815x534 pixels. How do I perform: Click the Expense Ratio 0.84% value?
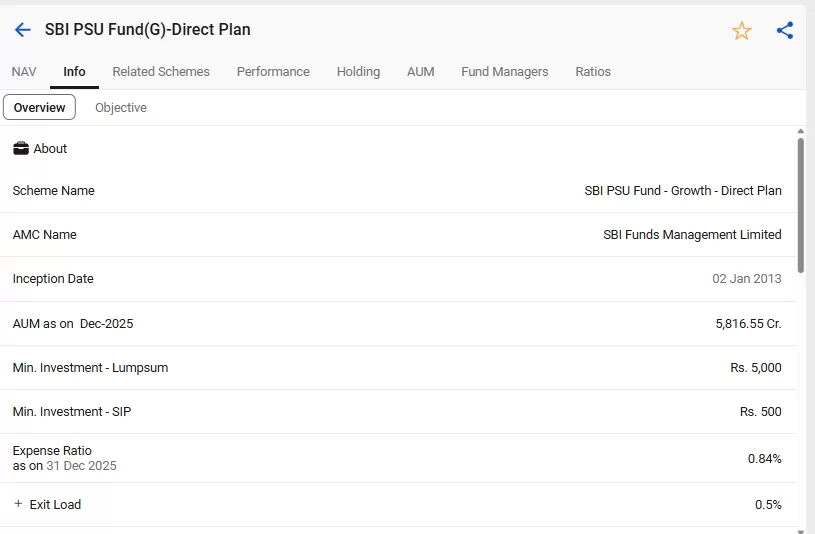[x=764, y=459]
